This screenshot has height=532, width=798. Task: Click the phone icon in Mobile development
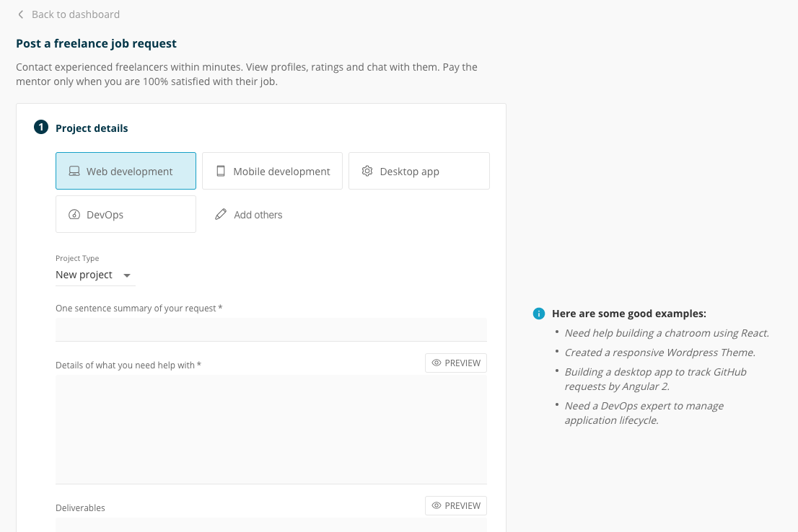[x=220, y=171]
